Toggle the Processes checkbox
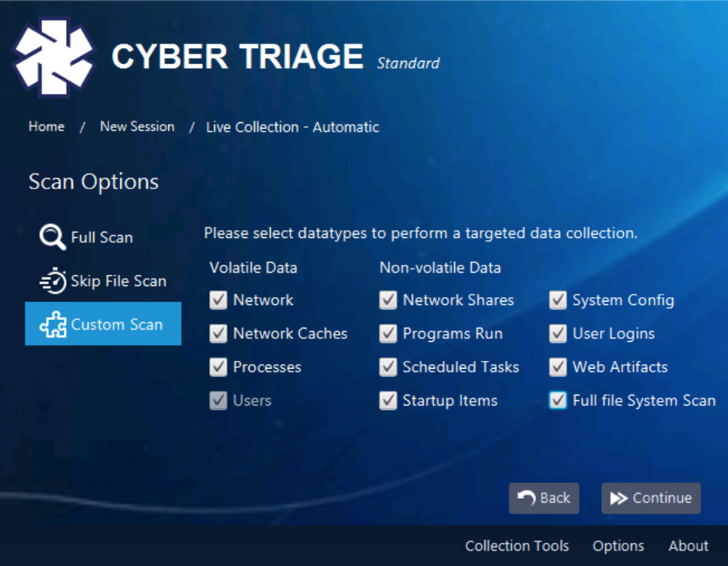 tap(218, 367)
